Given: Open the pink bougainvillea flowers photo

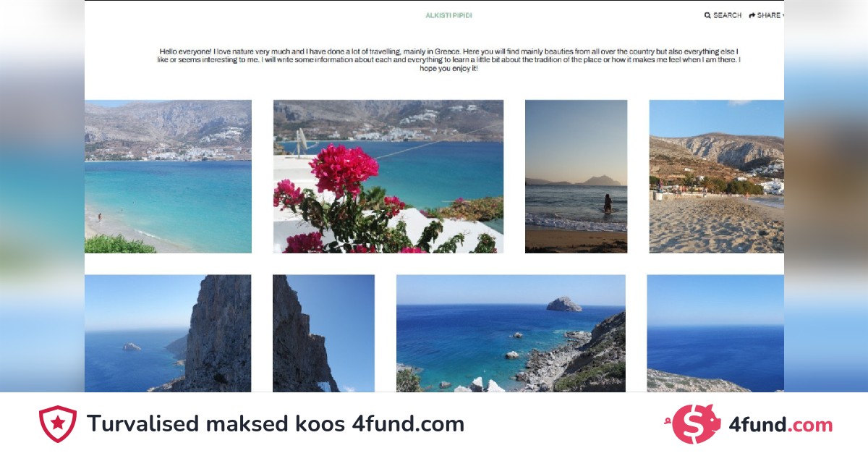Looking at the screenshot, I should [x=388, y=177].
